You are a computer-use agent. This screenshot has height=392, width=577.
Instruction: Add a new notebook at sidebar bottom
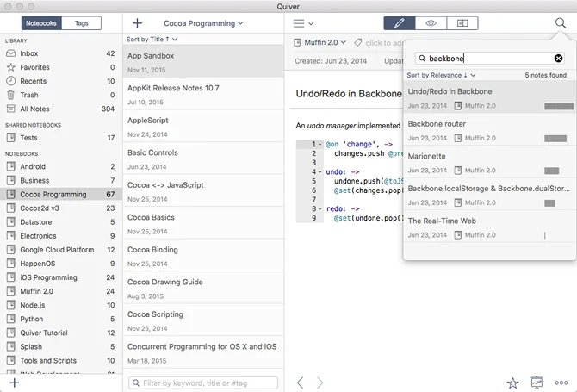(x=14, y=383)
